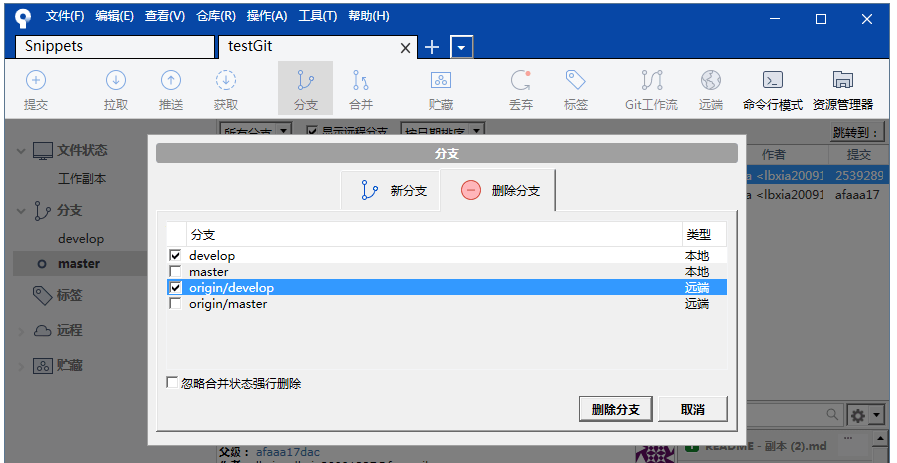Click the 取消 cancel button
897x463 pixels.
point(693,410)
